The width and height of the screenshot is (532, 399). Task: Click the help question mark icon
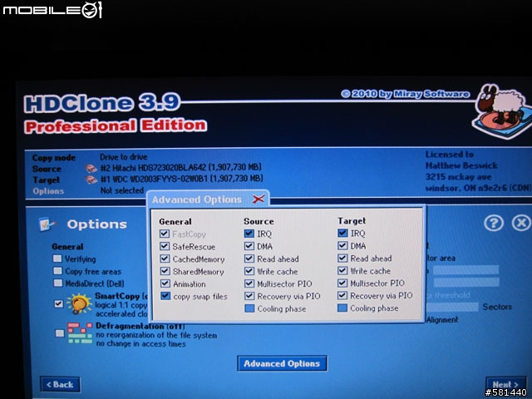click(x=494, y=224)
